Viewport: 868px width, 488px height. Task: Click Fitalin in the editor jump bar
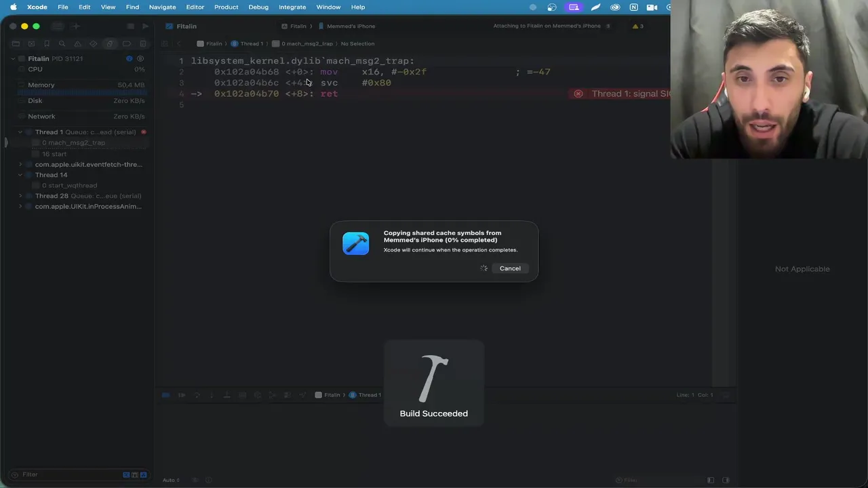click(x=210, y=43)
